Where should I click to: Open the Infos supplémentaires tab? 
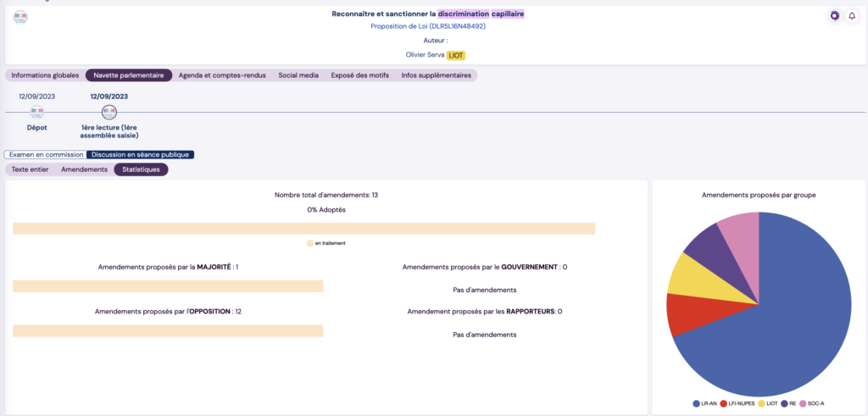(436, 75)
